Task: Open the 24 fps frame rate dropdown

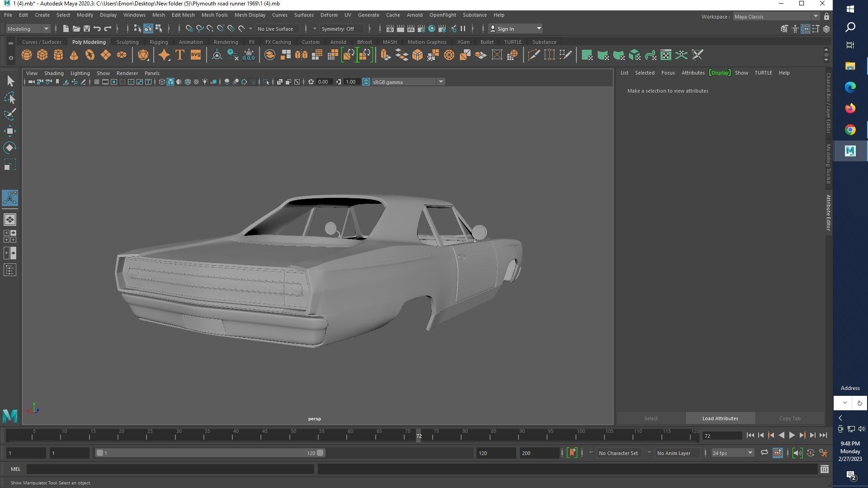Action: click(x=732, y=453)
